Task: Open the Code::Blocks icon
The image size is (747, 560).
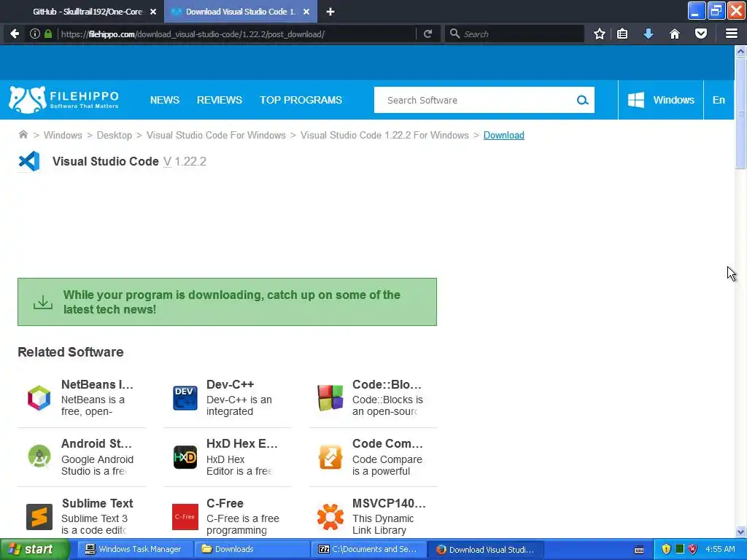Action: coord(330,397)
